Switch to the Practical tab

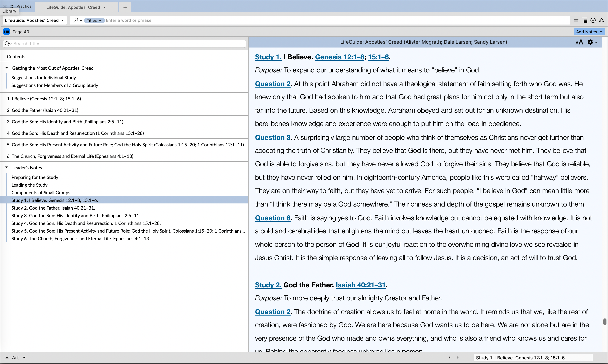pos(24,6)
